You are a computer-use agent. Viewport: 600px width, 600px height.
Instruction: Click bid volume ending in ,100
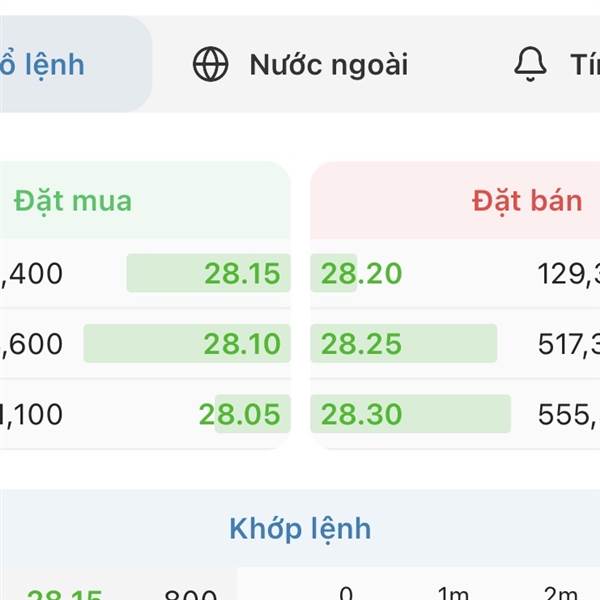coord(32,414)
